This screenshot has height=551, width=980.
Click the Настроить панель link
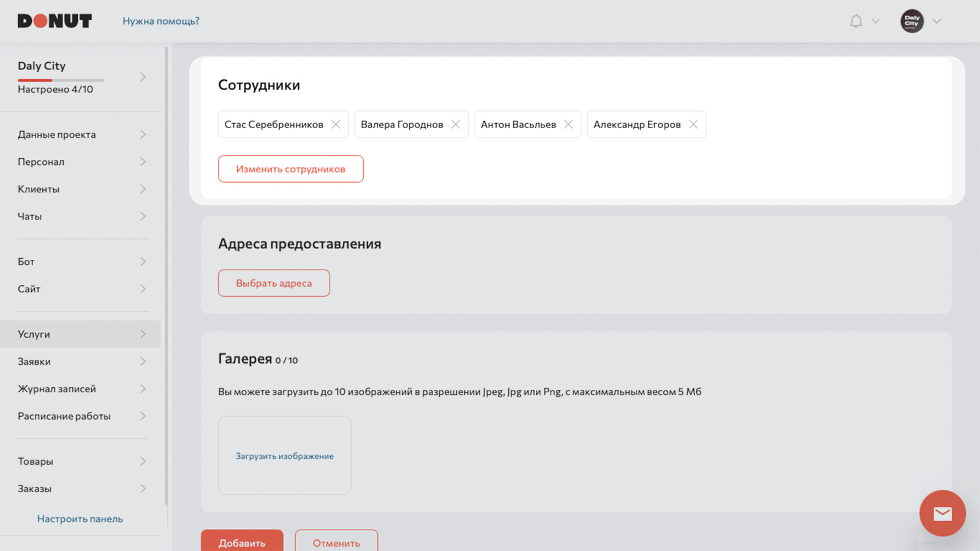(x=80, y=519)
